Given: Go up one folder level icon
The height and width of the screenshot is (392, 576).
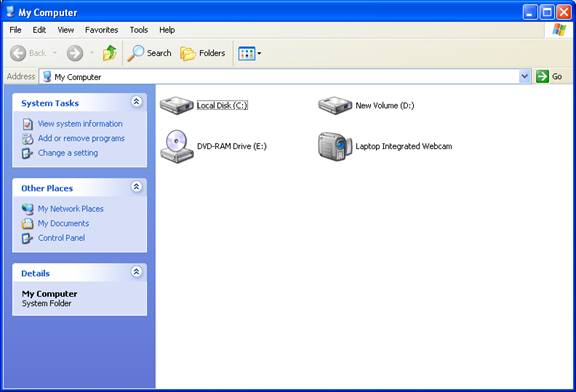Looking at the screenshot, I should click(x=109, y=53).
